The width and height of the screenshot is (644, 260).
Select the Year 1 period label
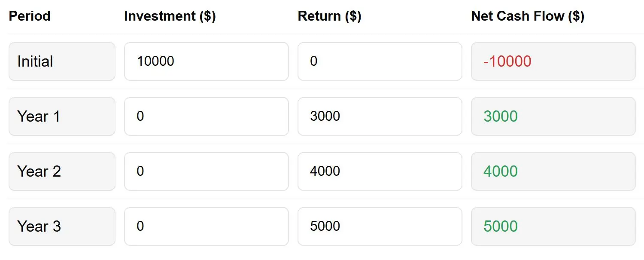click(62, 116)
